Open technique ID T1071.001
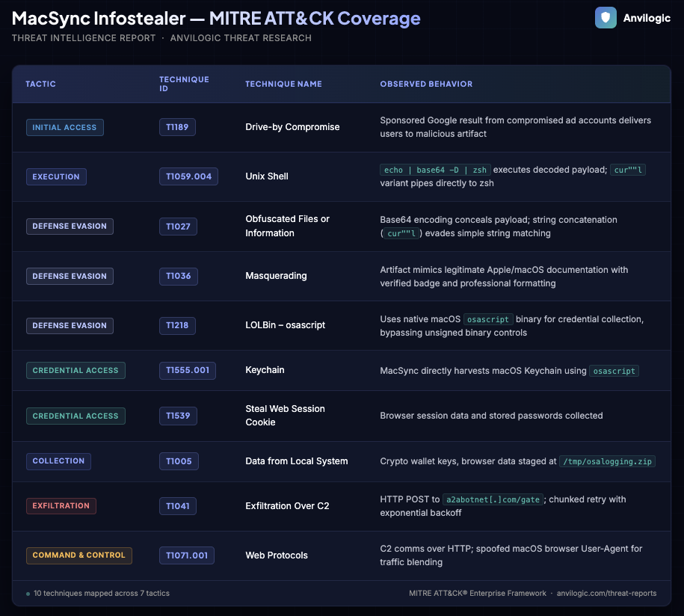Image resolution: width=684 pixels, height=616 pixels. pos(187,555)
